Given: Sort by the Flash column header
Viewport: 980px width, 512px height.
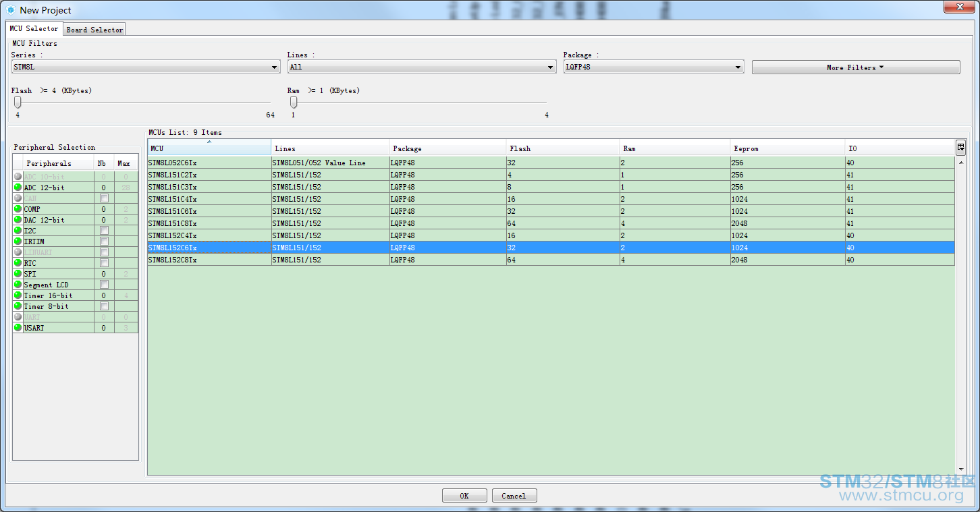Looking at the screenshot, I should pos(563,148).
